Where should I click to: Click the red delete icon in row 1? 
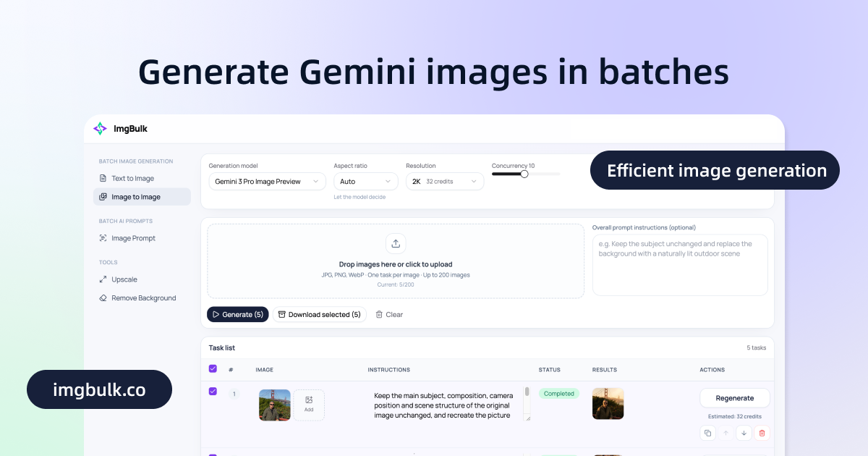[x=762, y=433]
